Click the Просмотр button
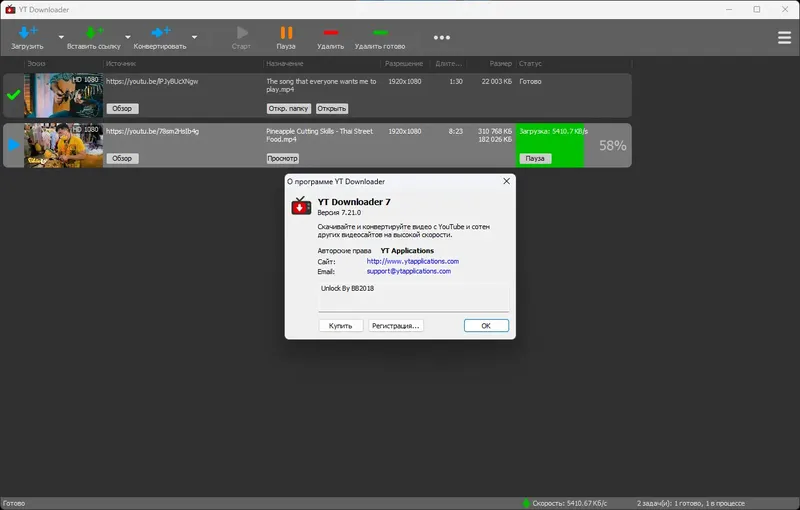Screen dimensions: 800x510 click(283, 159)
